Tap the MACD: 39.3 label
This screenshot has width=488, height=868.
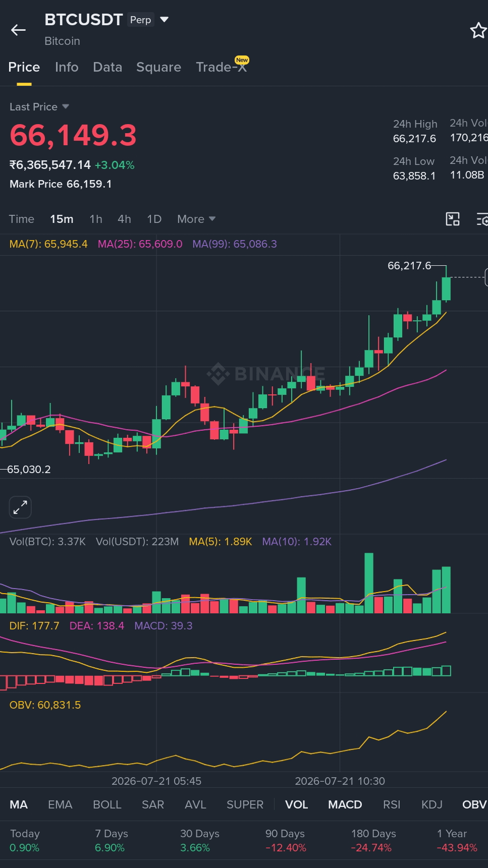click(x=164, y=626)
